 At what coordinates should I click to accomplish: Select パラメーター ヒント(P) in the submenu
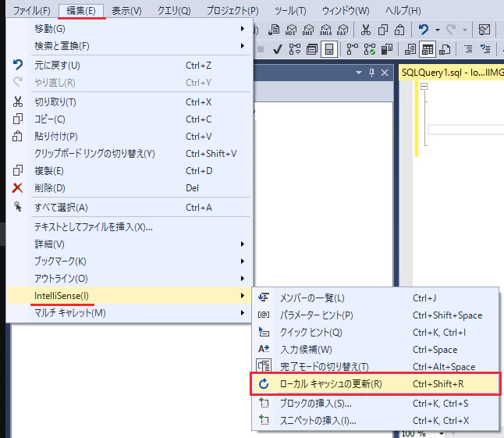pos(375,315)
